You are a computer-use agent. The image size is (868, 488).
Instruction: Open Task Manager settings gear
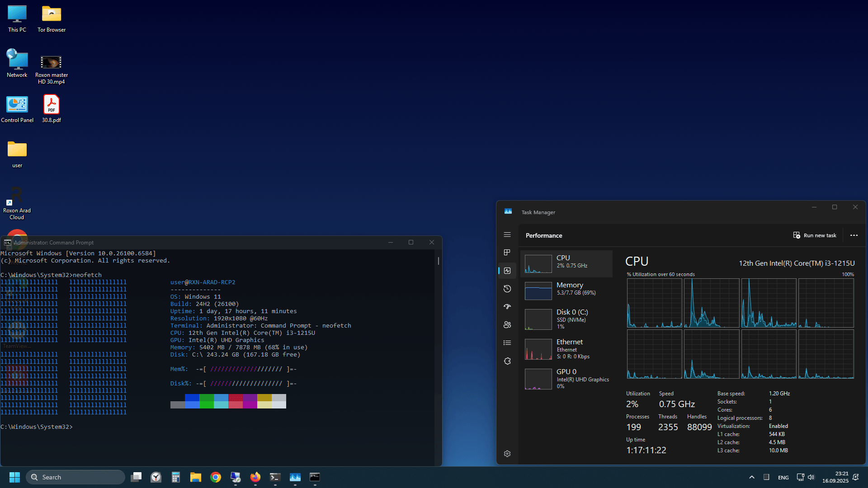point(507,454)
